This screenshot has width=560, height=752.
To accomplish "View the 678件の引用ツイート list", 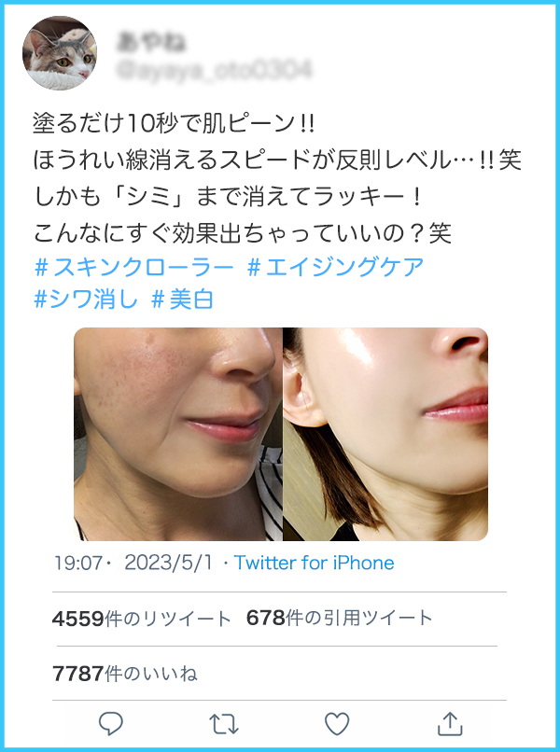I will [x=339, y=618].
